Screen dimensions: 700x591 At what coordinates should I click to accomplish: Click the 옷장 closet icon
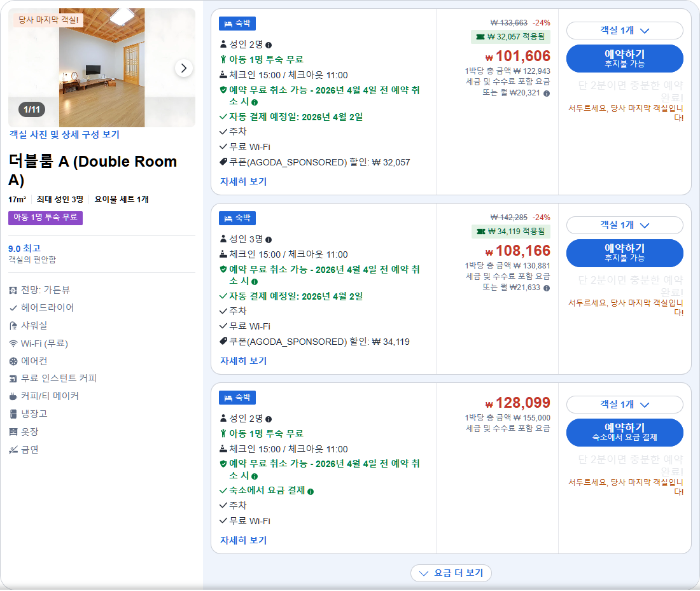[x=13, y=432]
